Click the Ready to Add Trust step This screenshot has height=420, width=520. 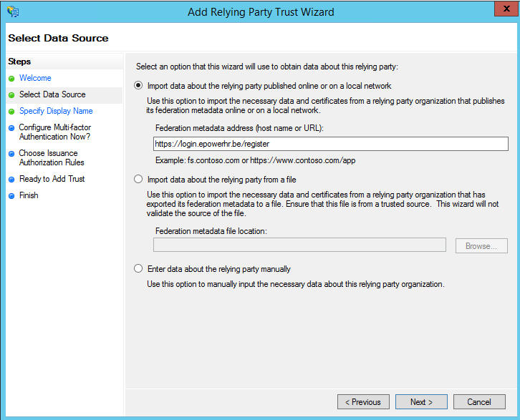(x=52, y=179)
